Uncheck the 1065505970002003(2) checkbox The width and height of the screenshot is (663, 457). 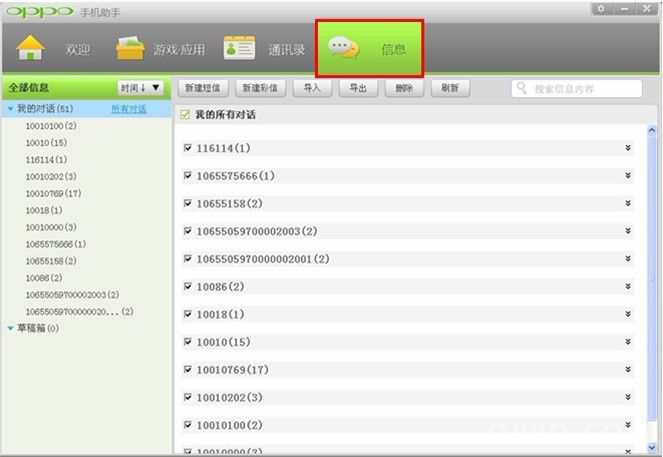[x=188, y=231]
